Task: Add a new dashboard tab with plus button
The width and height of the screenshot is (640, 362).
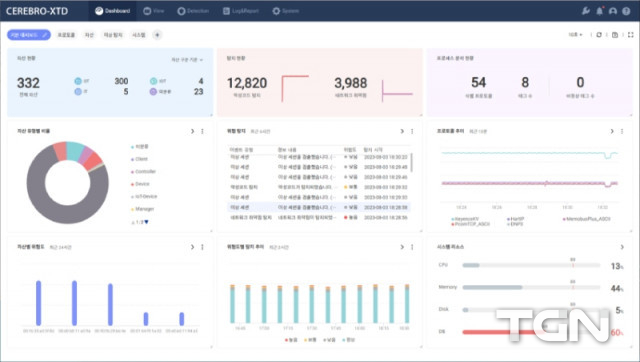Action: pyautogui.click(x=157, y=35)
